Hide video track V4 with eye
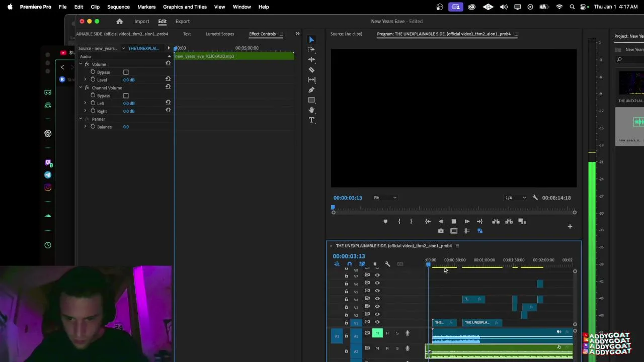The image size is (644, 362). pyautogui.click(x=377, y=299)
